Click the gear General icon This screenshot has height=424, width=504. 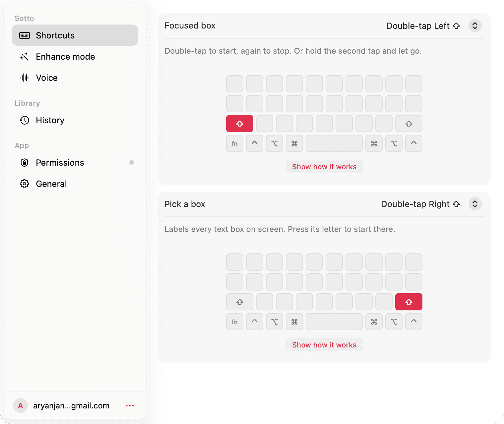pos(25,184)
